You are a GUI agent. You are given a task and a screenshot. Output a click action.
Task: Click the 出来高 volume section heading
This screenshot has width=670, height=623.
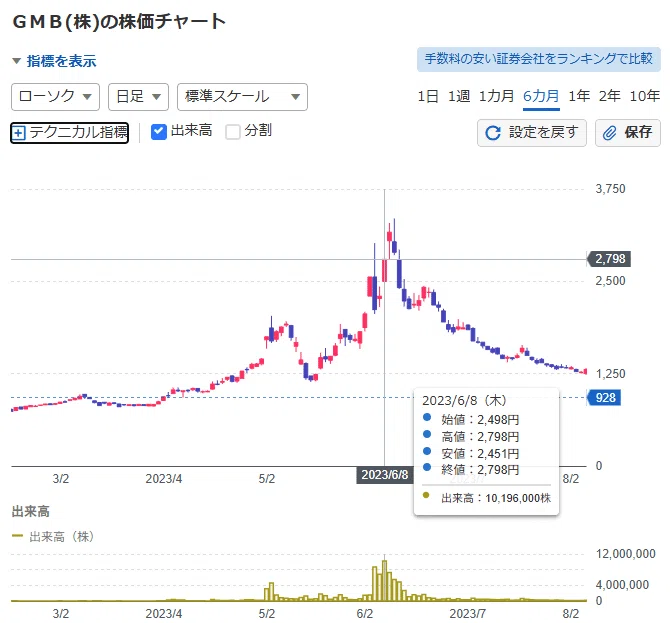30,511
